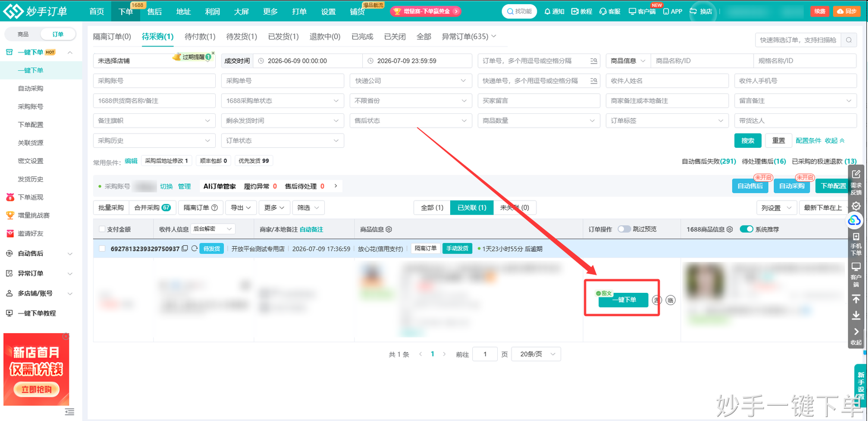The height and width of the screenshot is (421, 868).
Task: Click the scroll-to-top arrow icon
Action: coord(856,299)
